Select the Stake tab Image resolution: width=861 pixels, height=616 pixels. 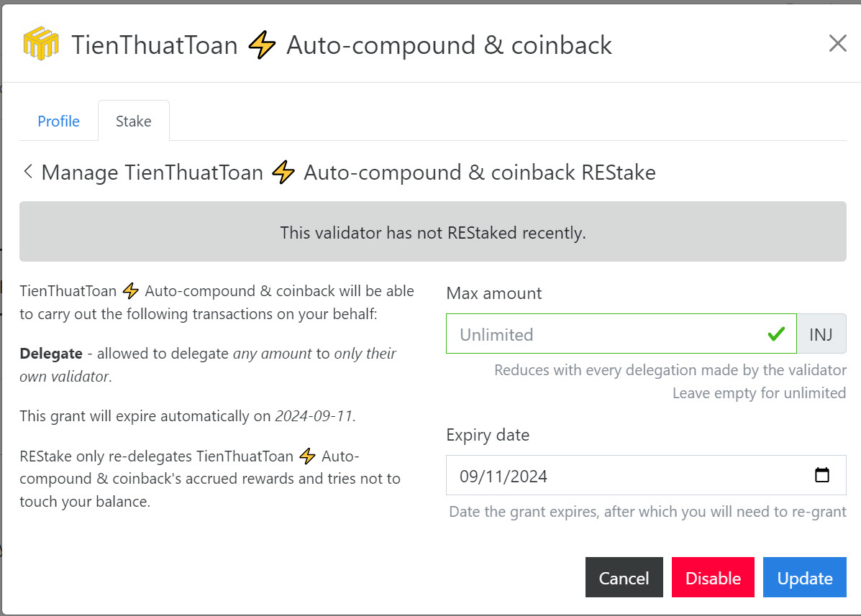134,121
